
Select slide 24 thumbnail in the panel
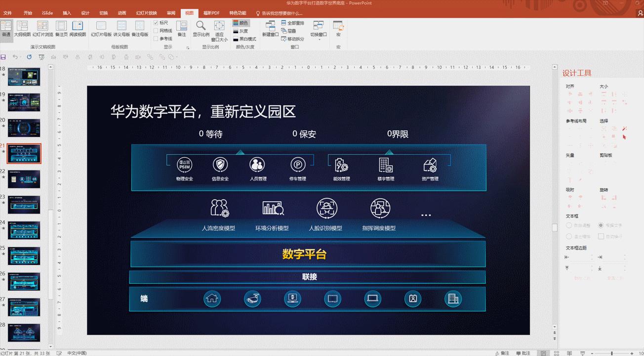(24, 230)
